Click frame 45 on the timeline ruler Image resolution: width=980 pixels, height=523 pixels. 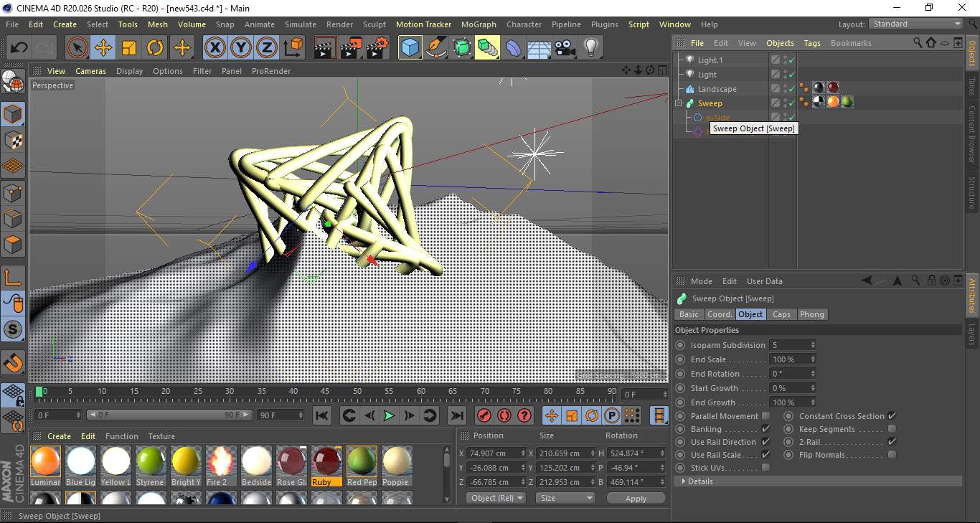325,392
